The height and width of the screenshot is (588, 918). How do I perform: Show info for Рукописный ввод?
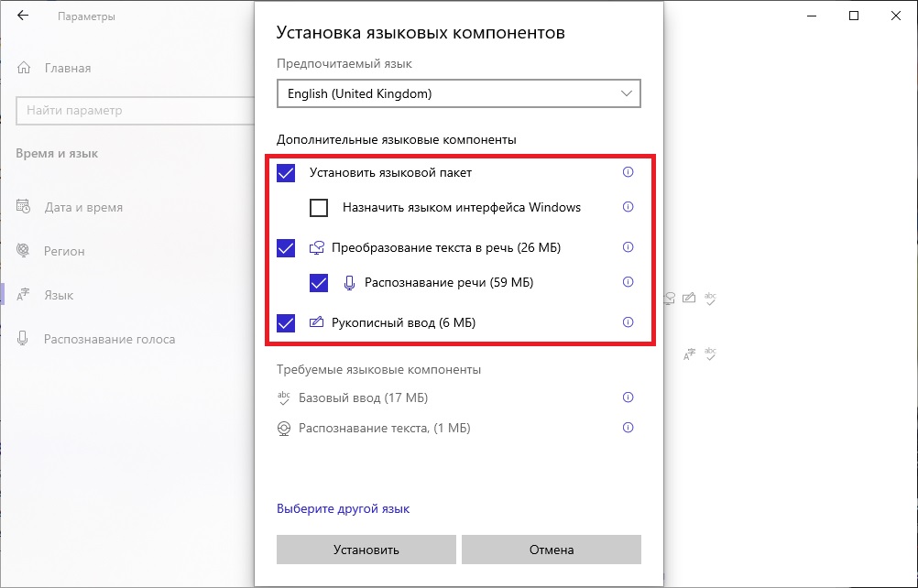coord(628,322)
